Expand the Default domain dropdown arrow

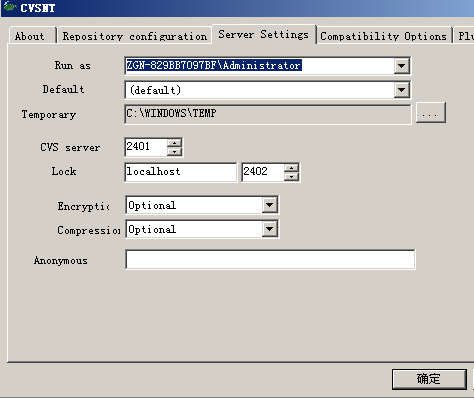[402, 90]
